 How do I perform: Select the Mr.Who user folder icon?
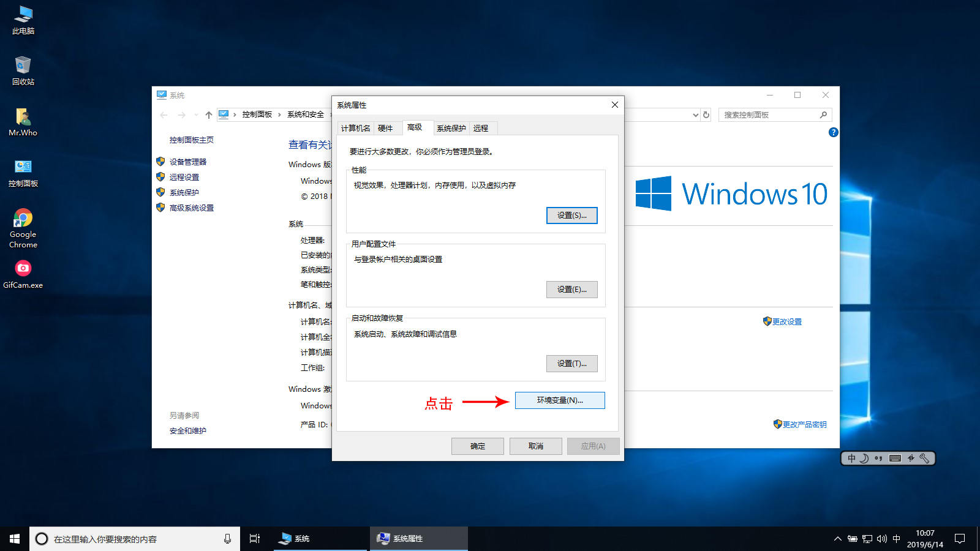(23, 122)
